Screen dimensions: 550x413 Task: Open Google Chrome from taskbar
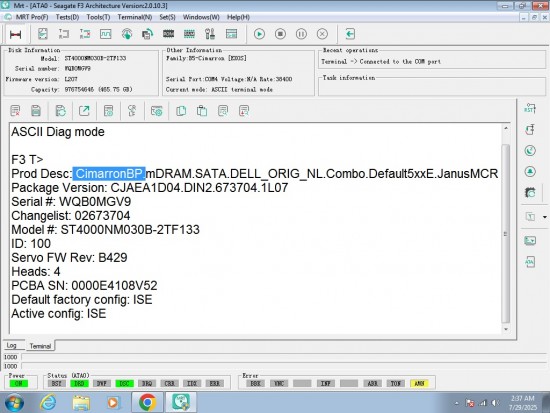click(x=147, y=402)
